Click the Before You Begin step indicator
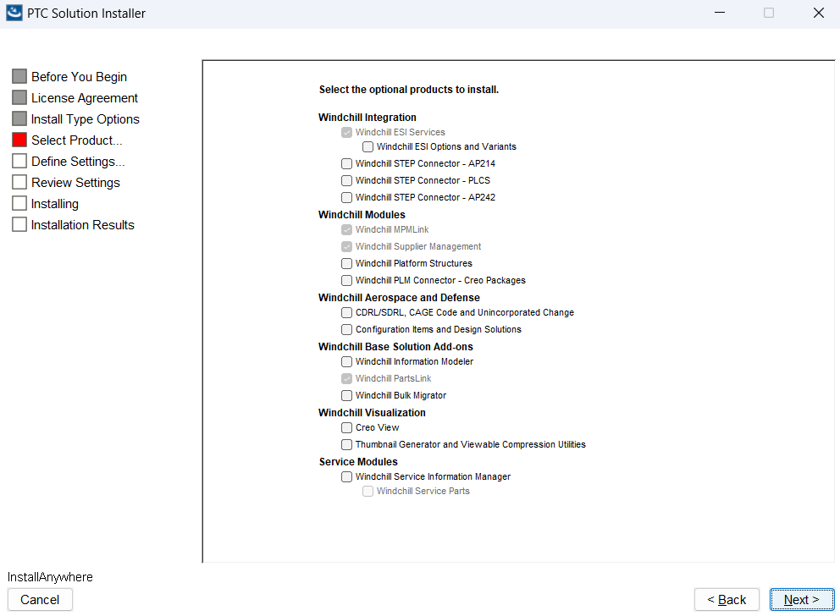Image resolution: width=840 pixels, height=616 pixels. point(19,76)
